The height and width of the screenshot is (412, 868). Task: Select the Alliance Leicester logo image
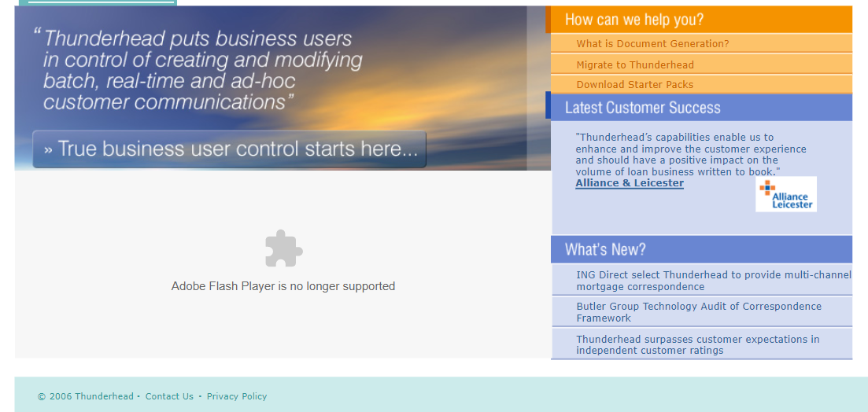(x=786, y=194)
